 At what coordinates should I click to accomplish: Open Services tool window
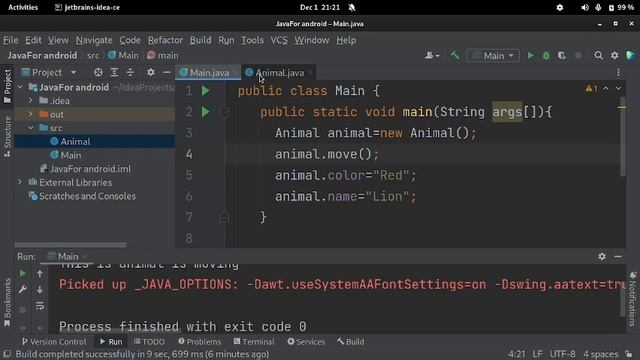point(306,342)
